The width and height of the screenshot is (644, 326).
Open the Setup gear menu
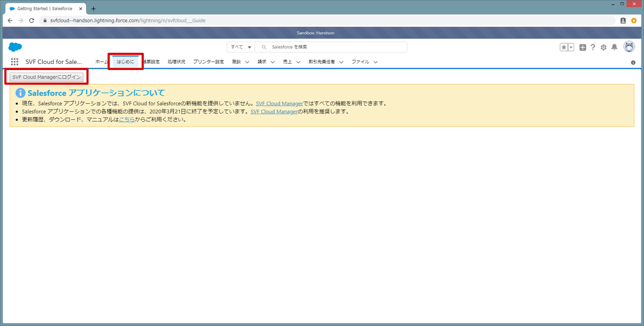tap(604, 47)
